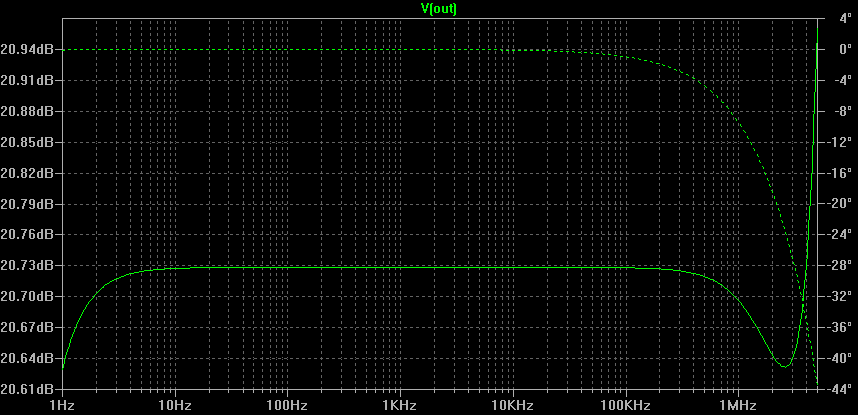Click the -4° phase axis label
Screen dimensions: 858x418
[844, 80]
